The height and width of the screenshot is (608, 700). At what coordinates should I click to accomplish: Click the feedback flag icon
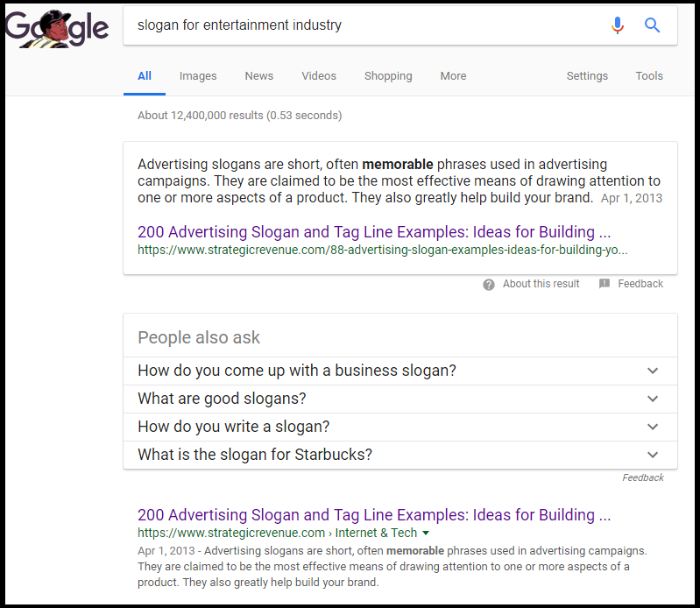(x=605, y=284)
